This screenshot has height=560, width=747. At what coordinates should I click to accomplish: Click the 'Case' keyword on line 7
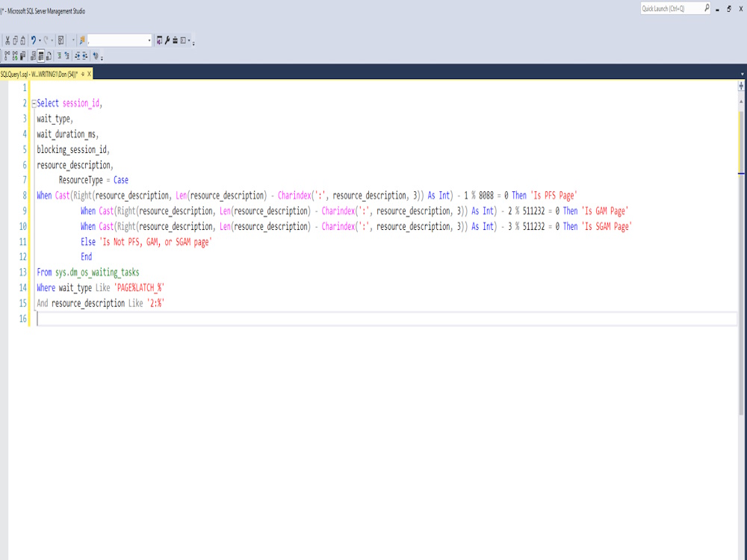pos(120,180)
